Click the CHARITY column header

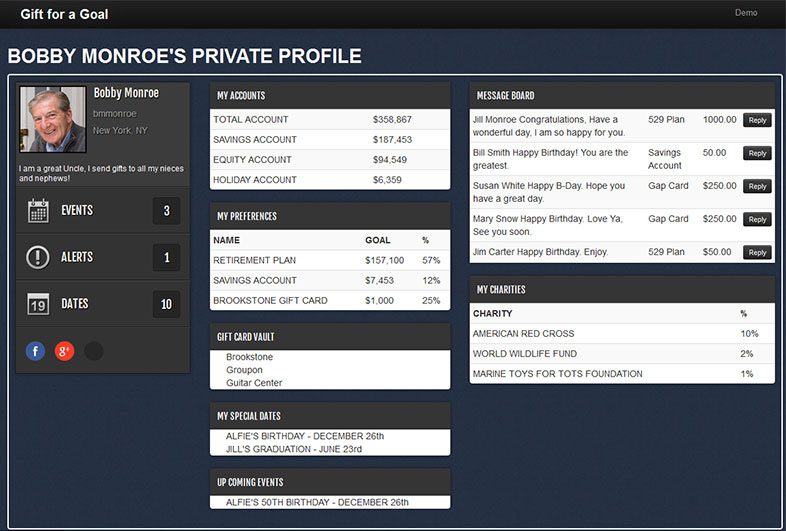pyautogui.click(x=492, y=313)
